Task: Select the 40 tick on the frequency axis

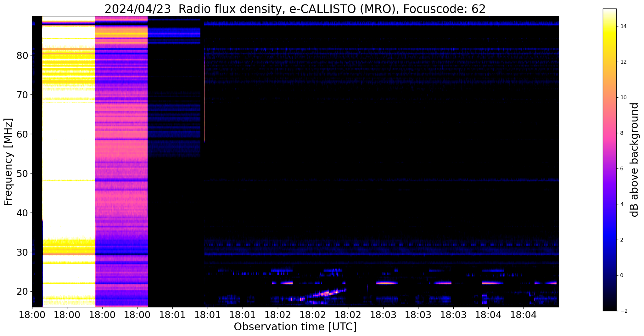Action: [x=22, y=213]
